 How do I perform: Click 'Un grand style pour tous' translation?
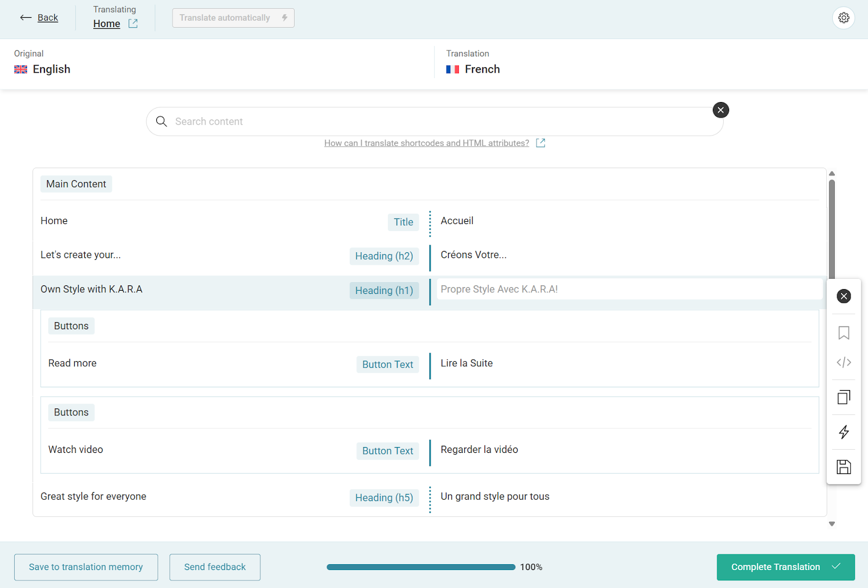tap(495, 496)
